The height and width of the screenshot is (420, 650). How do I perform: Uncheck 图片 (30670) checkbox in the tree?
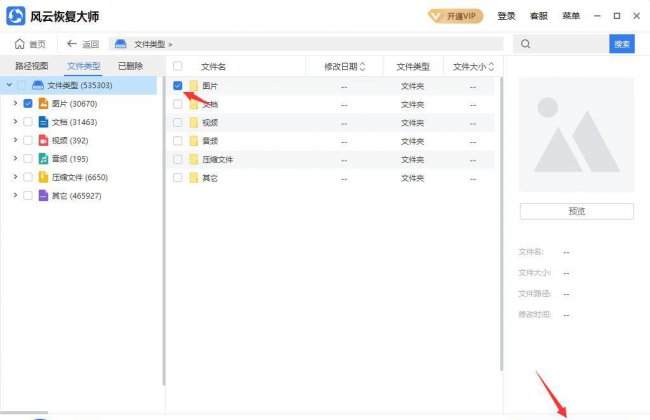[x=28, y=103]
